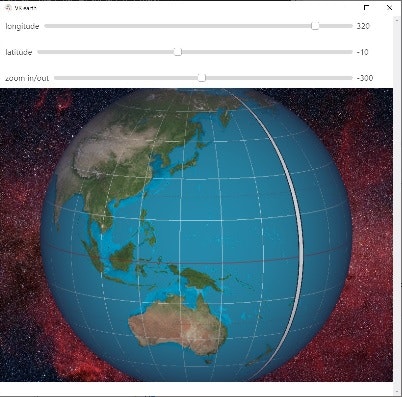Screen dimensions: 402x397
Task: Click the vertical scrollbar on right
Action: click(396, 206)
